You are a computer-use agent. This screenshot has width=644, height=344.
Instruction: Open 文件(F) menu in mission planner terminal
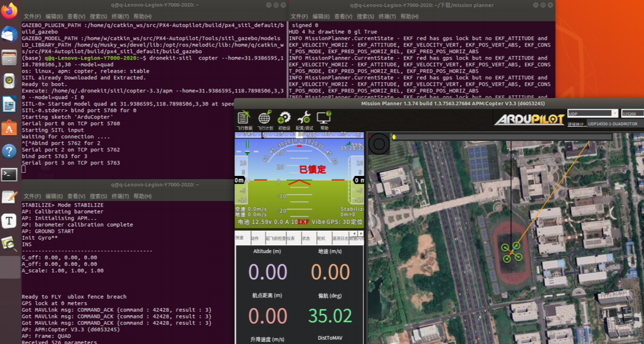pyautogui.click(x=299, y=16)
